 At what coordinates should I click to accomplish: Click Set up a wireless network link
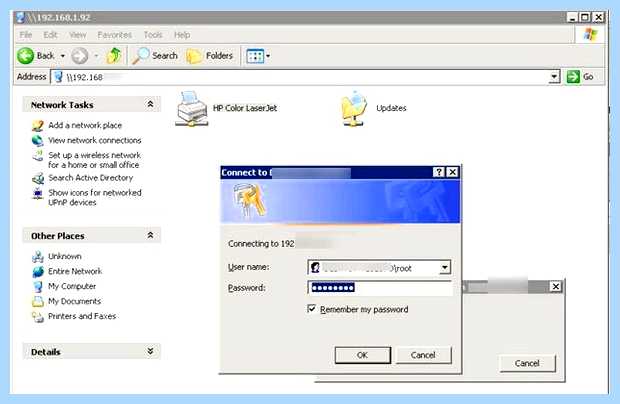coord(95,160)
